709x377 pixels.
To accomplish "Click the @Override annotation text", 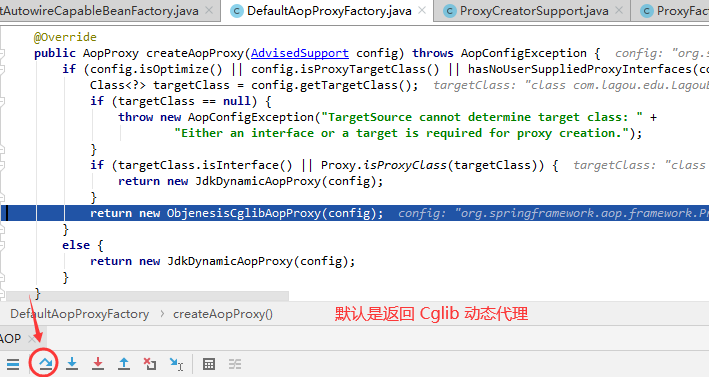I will [x=65, y=37].
